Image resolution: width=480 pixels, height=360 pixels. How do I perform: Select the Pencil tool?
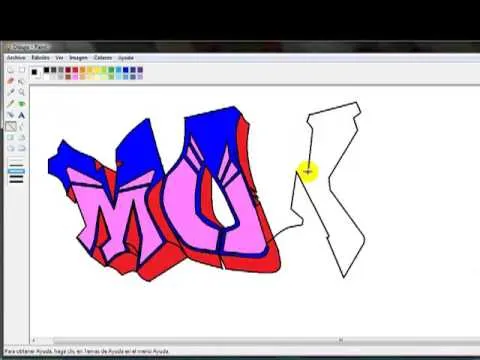(x=11, y=103)
